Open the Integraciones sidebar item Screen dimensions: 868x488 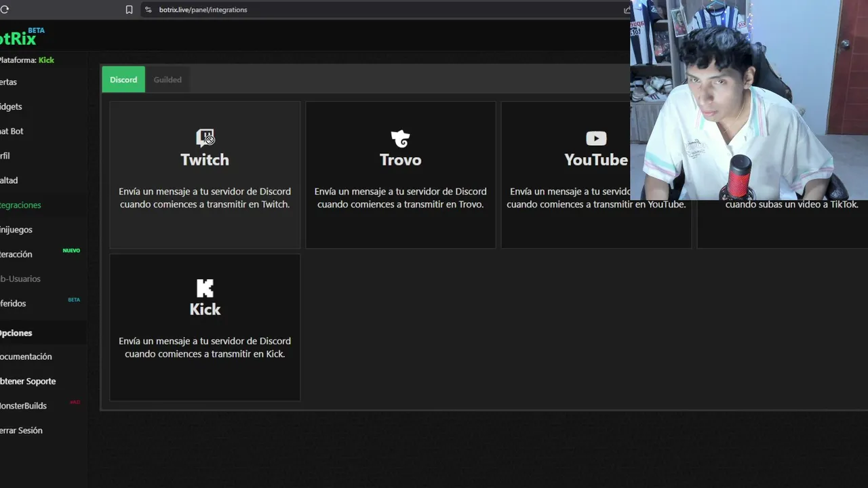tap(20, 205)
